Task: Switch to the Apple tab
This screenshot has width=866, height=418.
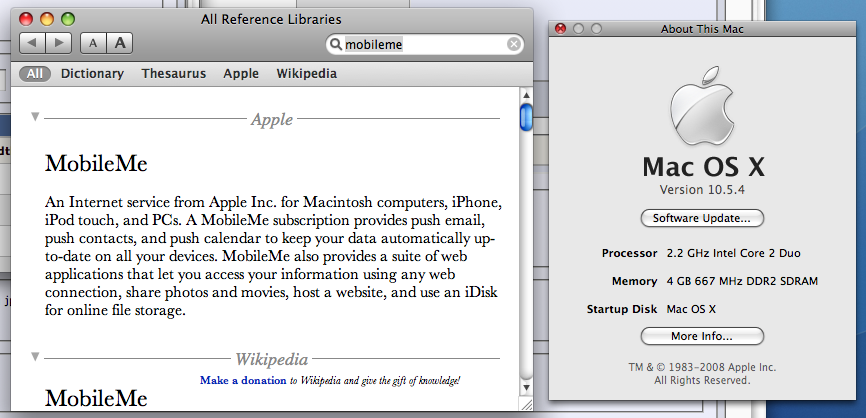Action: pyautogui.click(x=241, y=74)
